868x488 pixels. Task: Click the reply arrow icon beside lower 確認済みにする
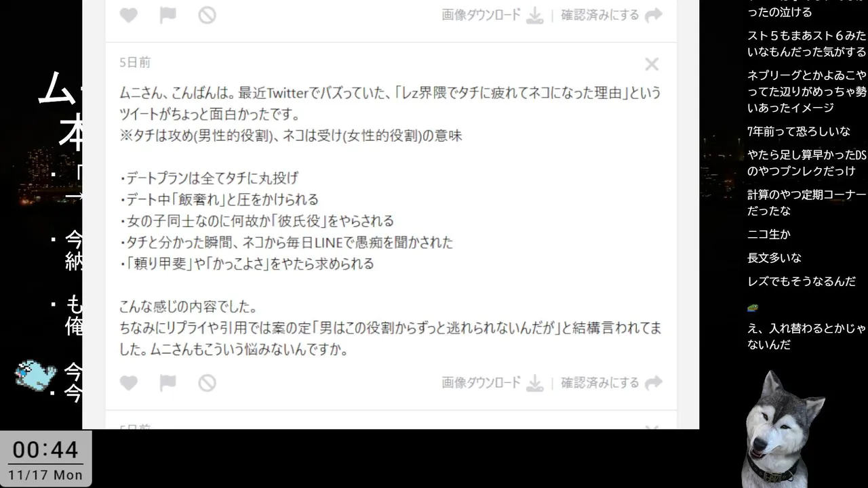[x=654, y=383]
